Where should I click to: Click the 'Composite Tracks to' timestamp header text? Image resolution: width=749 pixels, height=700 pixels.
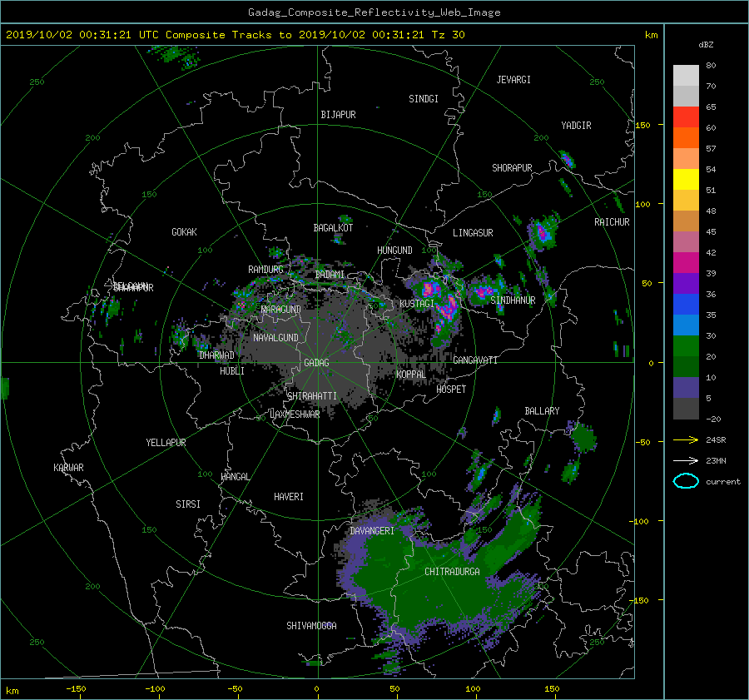coord(228,35)
